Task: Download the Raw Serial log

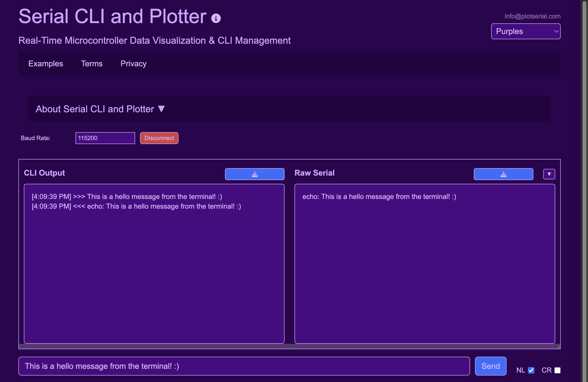Action: 503,174
